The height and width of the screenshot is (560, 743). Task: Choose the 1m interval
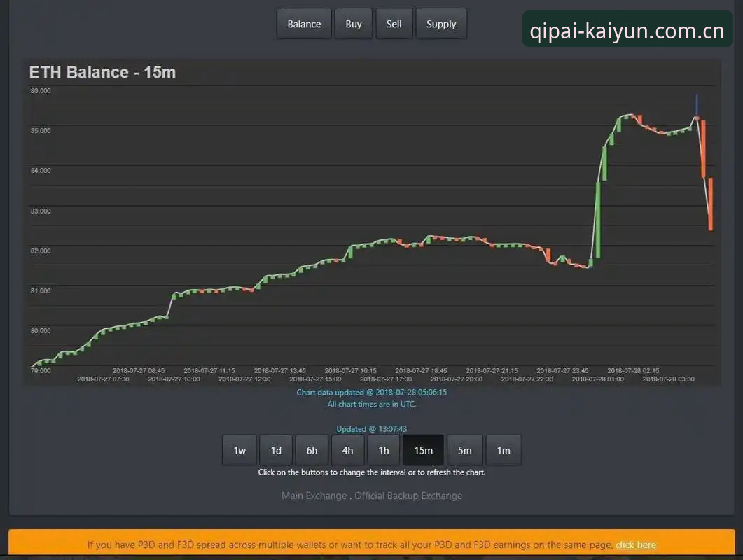(504, 450)
